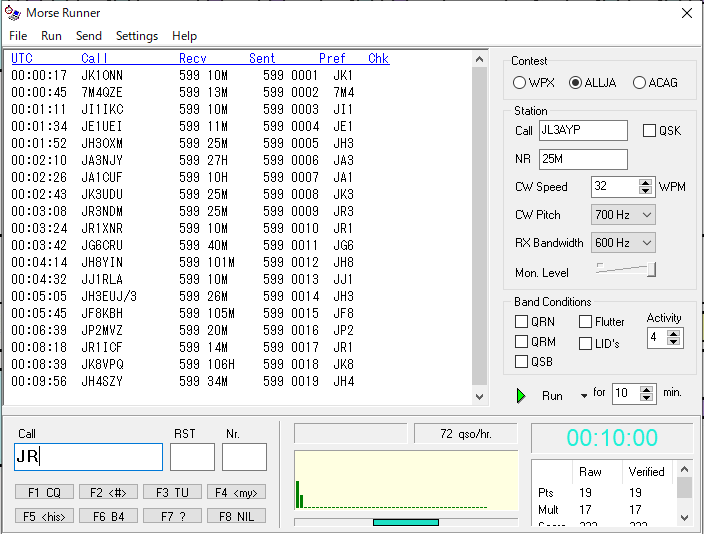The width and height of the screenshot is (704, 534).
Task: Open the Run mode dropdown arrow
Action: click(x=584, y=396)
